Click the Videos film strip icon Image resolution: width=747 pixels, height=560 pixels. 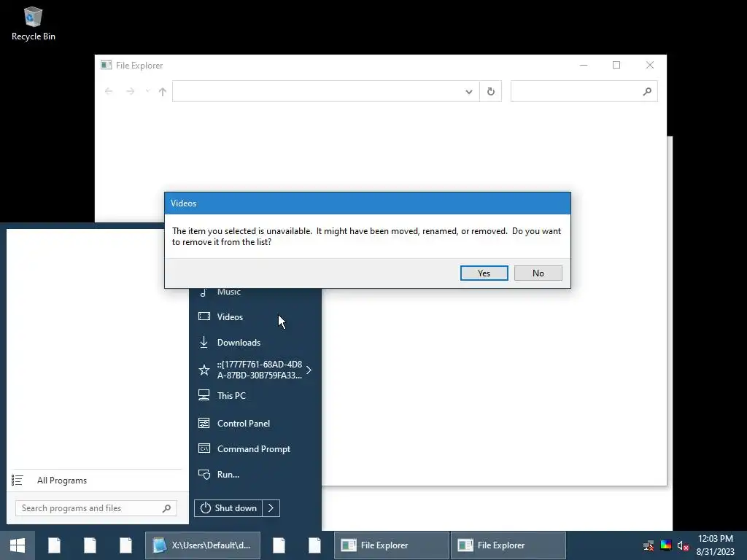point(204,316)
